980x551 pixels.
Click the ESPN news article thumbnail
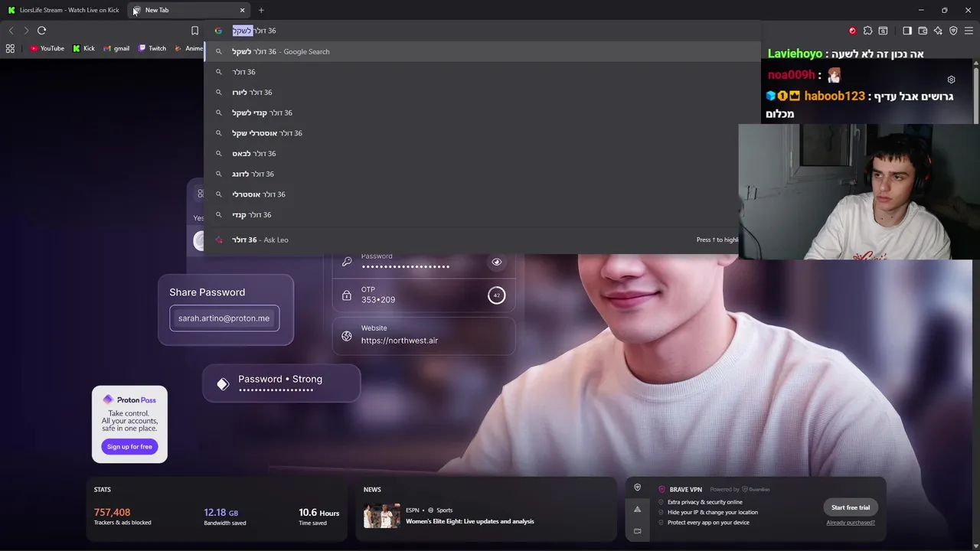382,515
